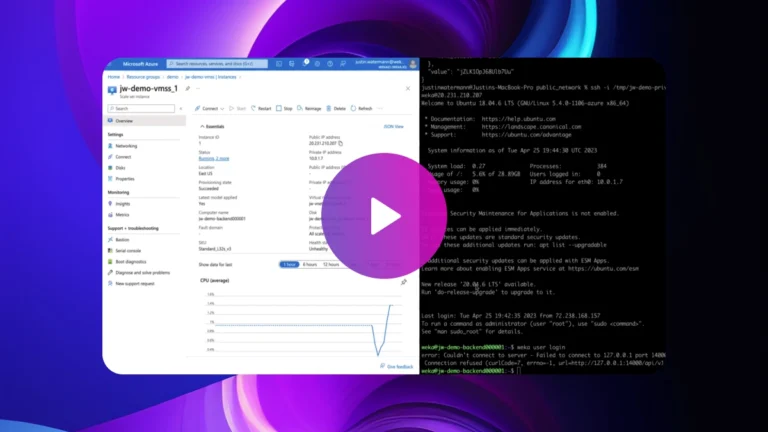Collapse the Essentials section
Image resolution: width=768 pixels, height=432 pixels.
pos(202,127)
